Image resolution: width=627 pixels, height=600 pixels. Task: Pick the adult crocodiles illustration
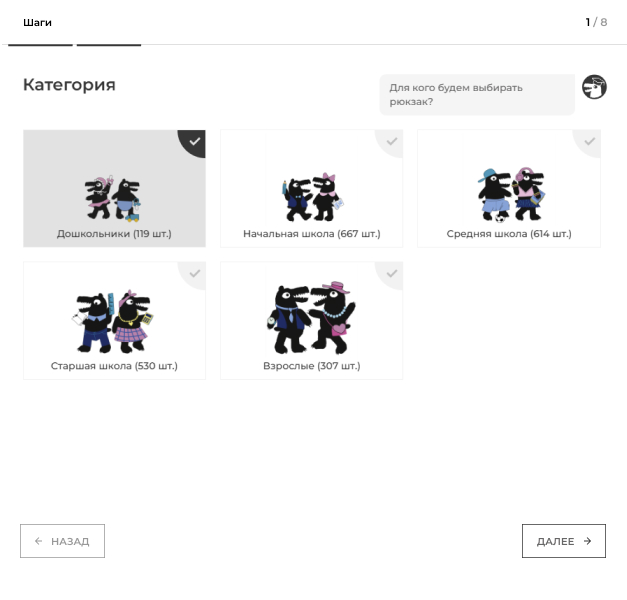tap(311, 318)
